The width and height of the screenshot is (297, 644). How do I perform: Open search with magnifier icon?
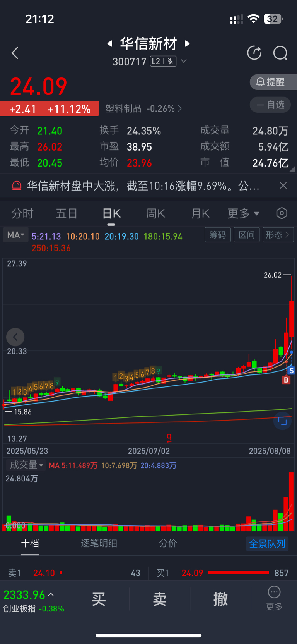click(x=280, y=53)
